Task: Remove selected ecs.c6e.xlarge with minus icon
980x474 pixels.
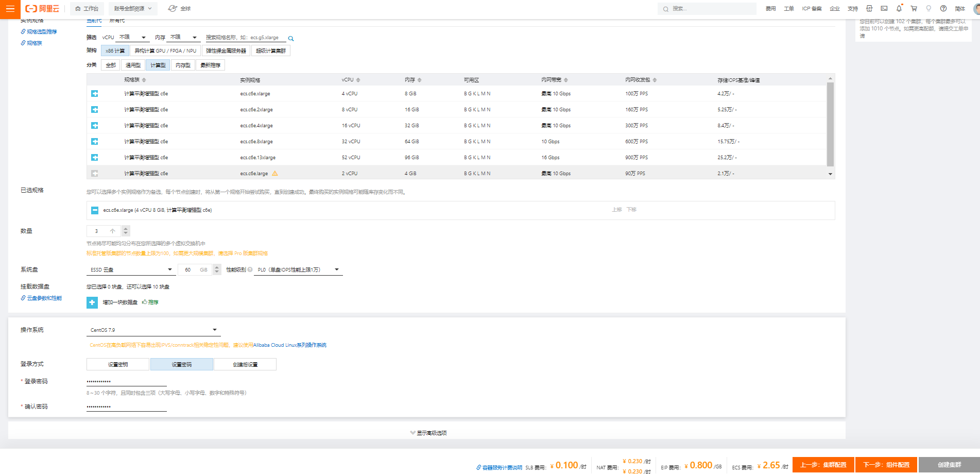Action: [95, 210]
